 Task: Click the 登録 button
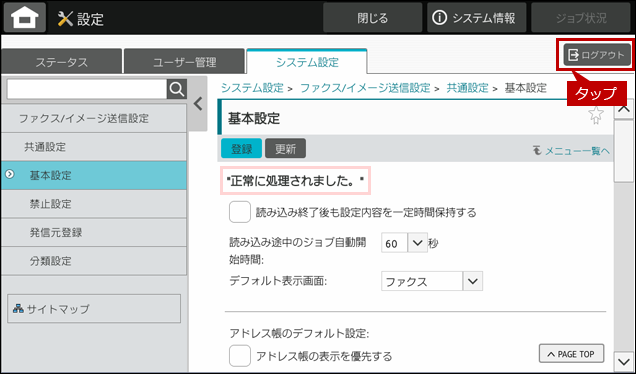(241, 148)
